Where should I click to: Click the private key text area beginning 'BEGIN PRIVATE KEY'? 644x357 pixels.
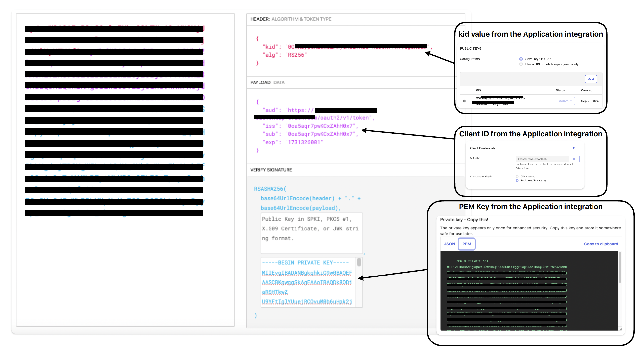click(307, 282)
